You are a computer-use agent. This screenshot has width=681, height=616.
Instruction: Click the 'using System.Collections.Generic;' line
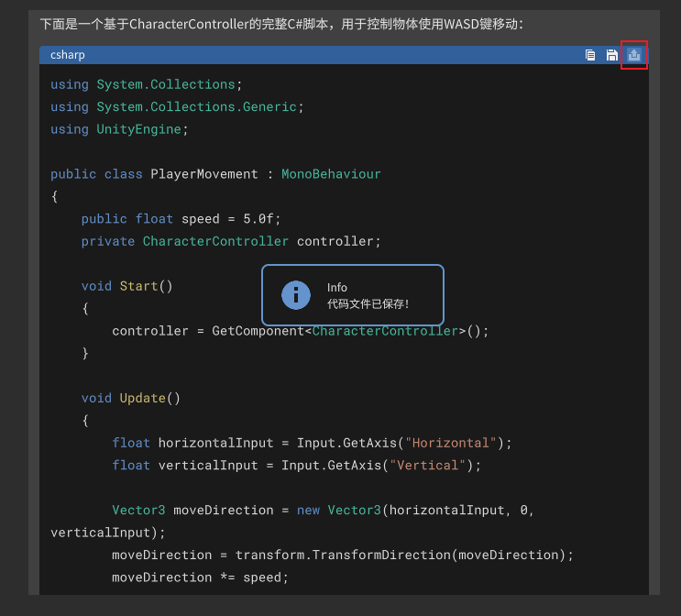tap(177, 107)
